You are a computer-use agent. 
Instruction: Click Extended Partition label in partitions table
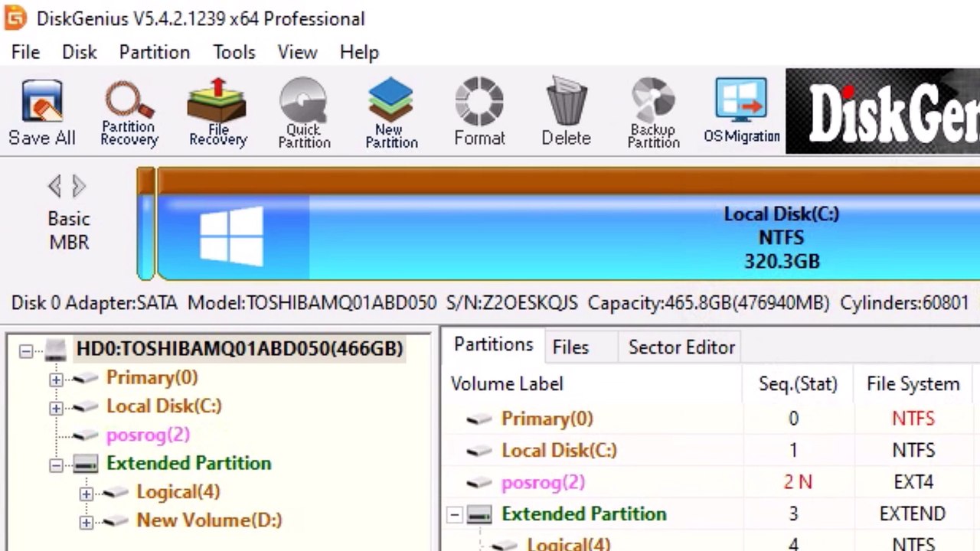583,514
